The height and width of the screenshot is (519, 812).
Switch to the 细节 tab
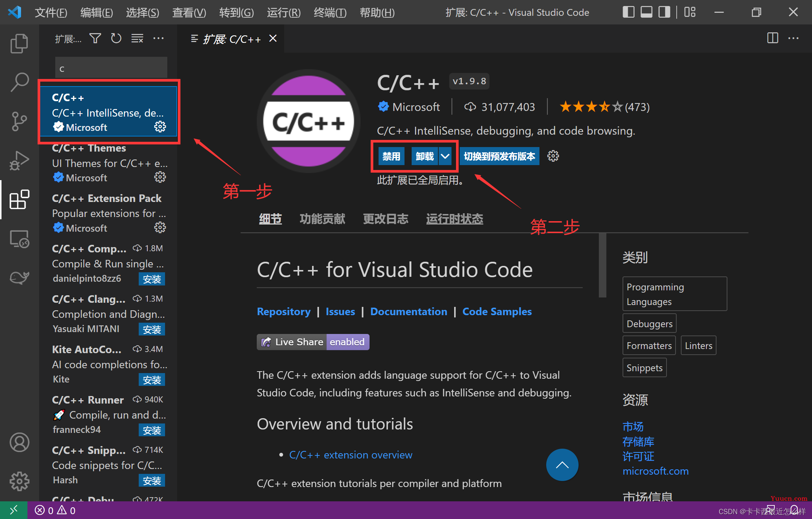[x=270, y=219]
